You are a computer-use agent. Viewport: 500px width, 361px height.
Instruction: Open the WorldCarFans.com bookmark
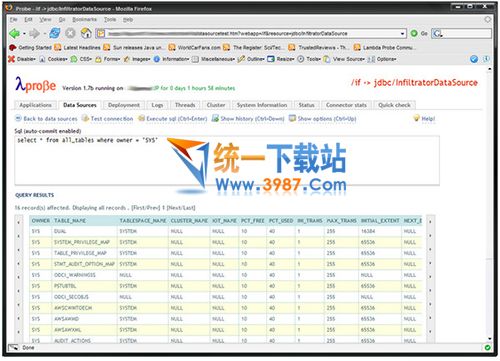[195, 48]
